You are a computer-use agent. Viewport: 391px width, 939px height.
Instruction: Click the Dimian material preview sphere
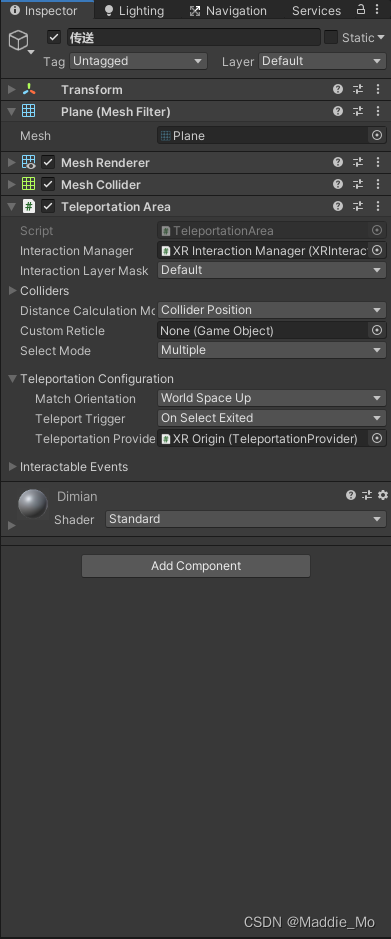(33, 504)
